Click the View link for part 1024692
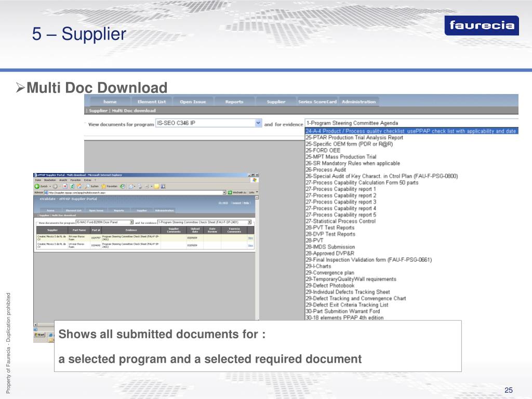This screenshot has width=532, height=399. [250, 245]
